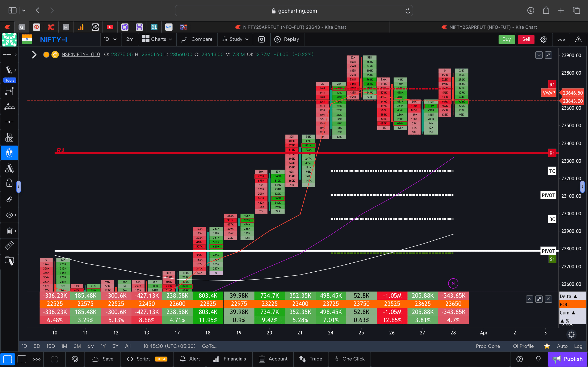Click the green Buy button

point(507,39)
